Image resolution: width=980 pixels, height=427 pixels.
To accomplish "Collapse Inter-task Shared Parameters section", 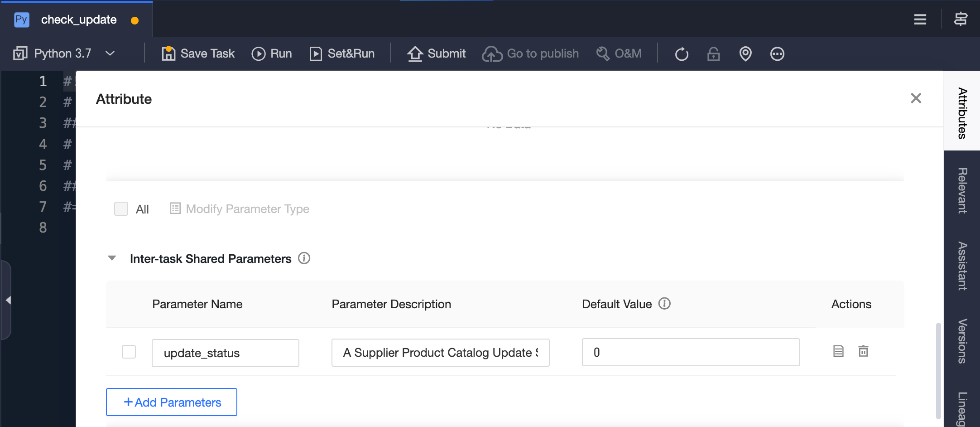I will coord(112,258).
